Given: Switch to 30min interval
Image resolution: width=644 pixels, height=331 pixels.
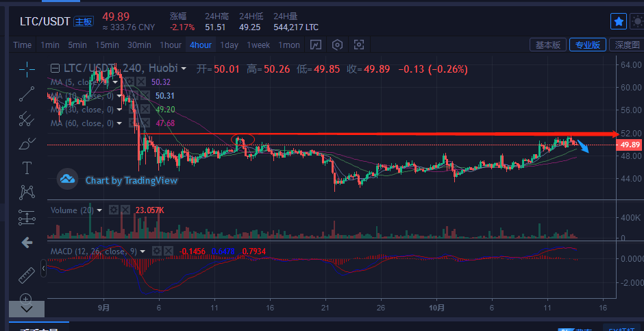Looking at the screenshot, I should pyautogui.click(x=139, y=45).
